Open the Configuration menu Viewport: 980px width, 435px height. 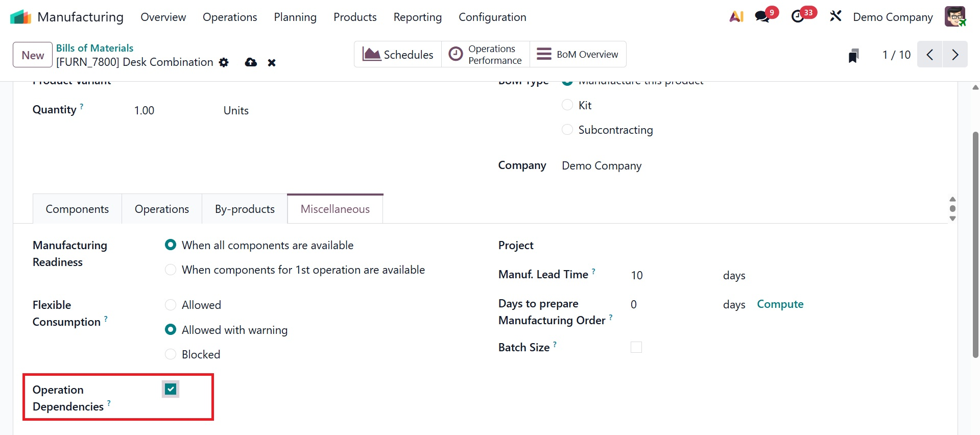coord(492,17)
